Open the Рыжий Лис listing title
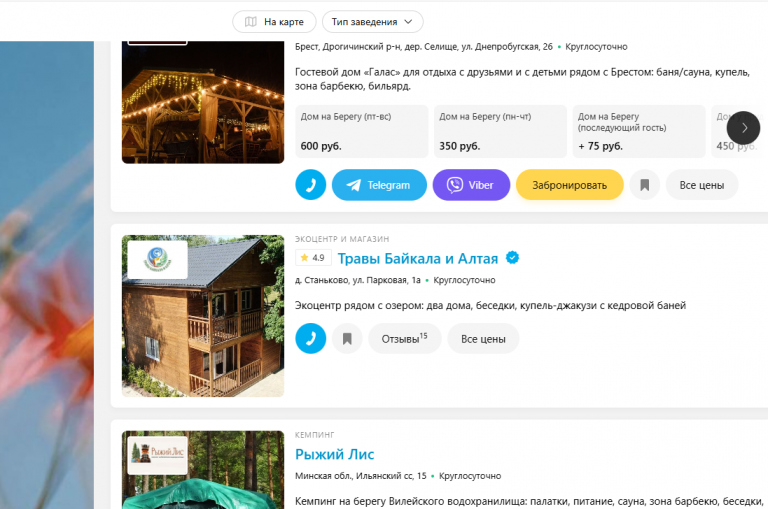Viewport: 768px width, 509px height. (x=335, y=454)
